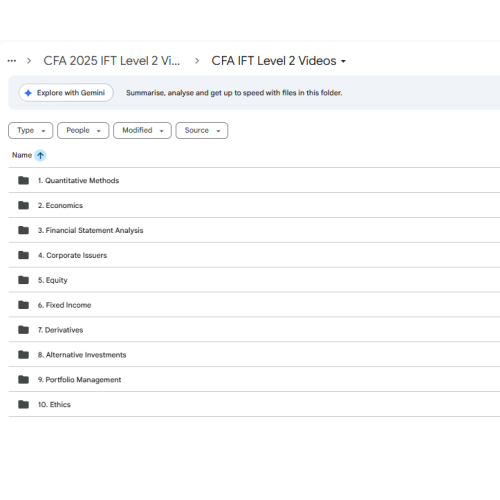Expand the Modified filter dropdown

pyautogui.click(x=142, y=130)
